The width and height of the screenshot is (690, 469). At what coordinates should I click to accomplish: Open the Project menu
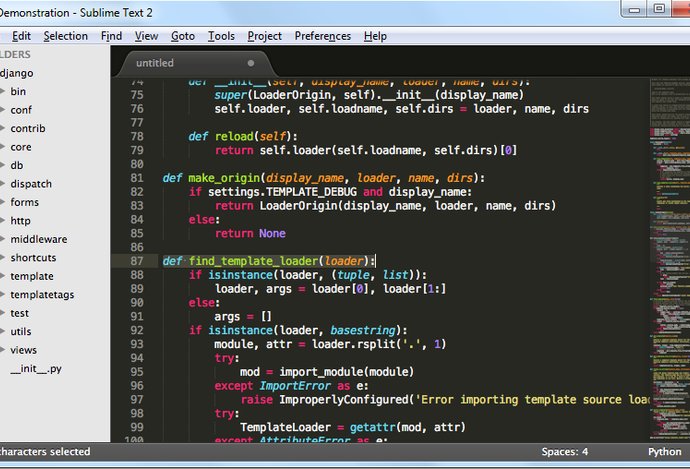[x=264, y=36]
